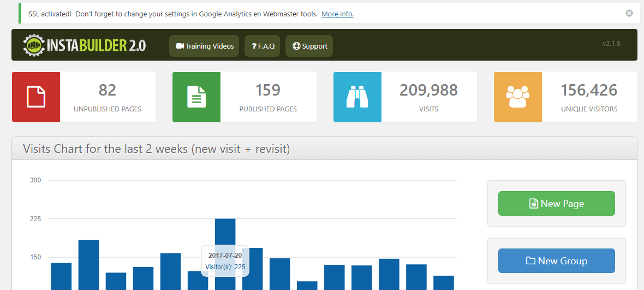The width and height of the screenshot is (644, 290).
Task: Click the Visits Chart panel heading
Action: pyautogui.click(x=157, y=149)
